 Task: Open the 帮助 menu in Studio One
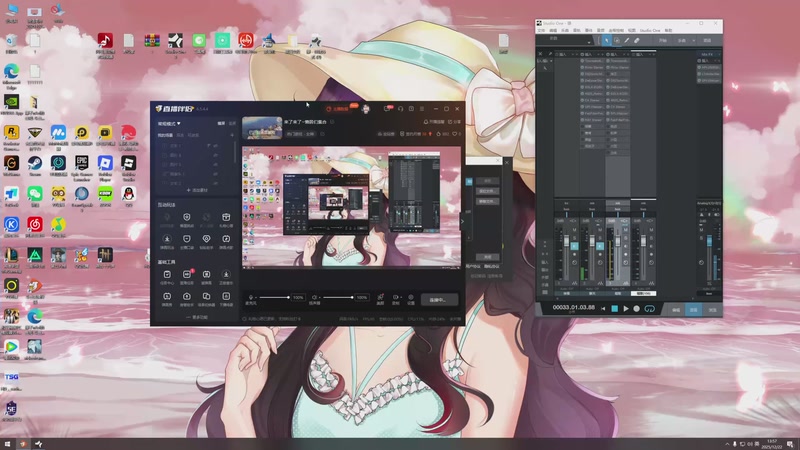pyautogui.click(x=668, y=31)
